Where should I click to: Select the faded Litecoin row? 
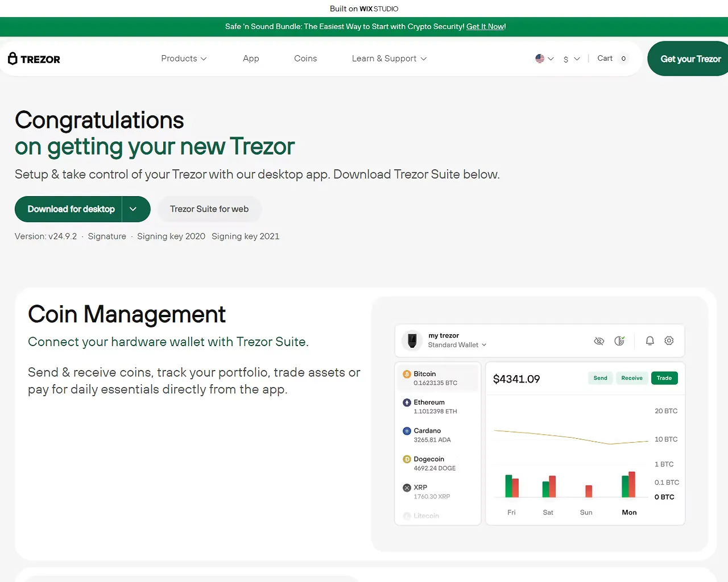click(x=437, y=516)
